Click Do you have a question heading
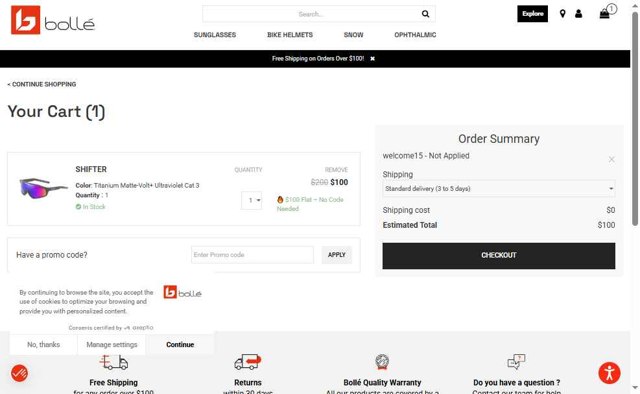The width and height of the screenshot is (640, 394). tap(516, 383)
